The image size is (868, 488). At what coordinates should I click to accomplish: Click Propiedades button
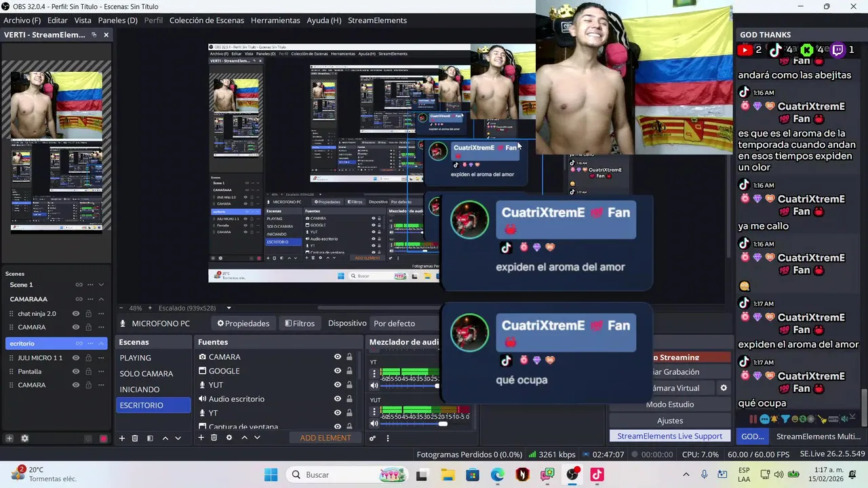pos(243,323)
